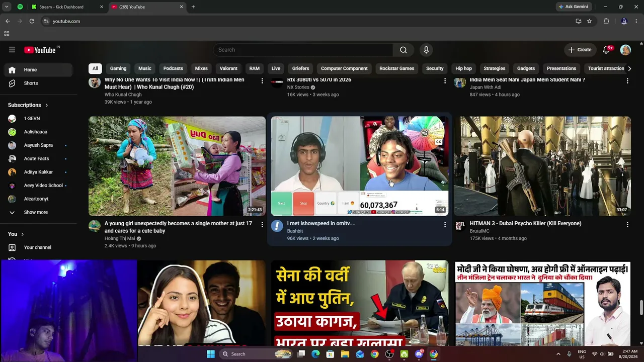Select the Gaming filter chip
The height and width of the screenshot is (362, 644).
(x=118, y=68)
